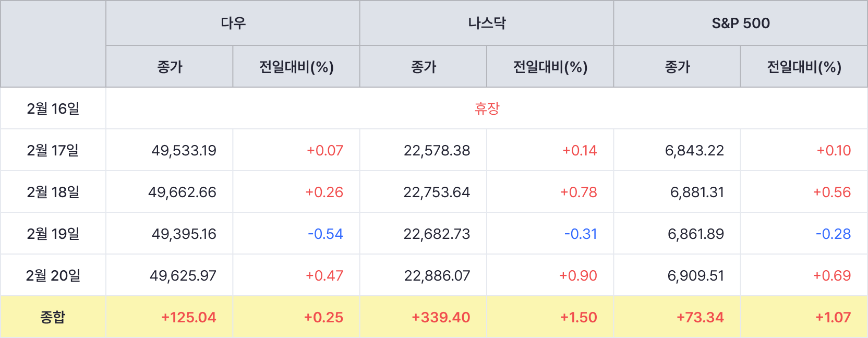Select the 종가 subheader under 다우

tap(170, 67)
